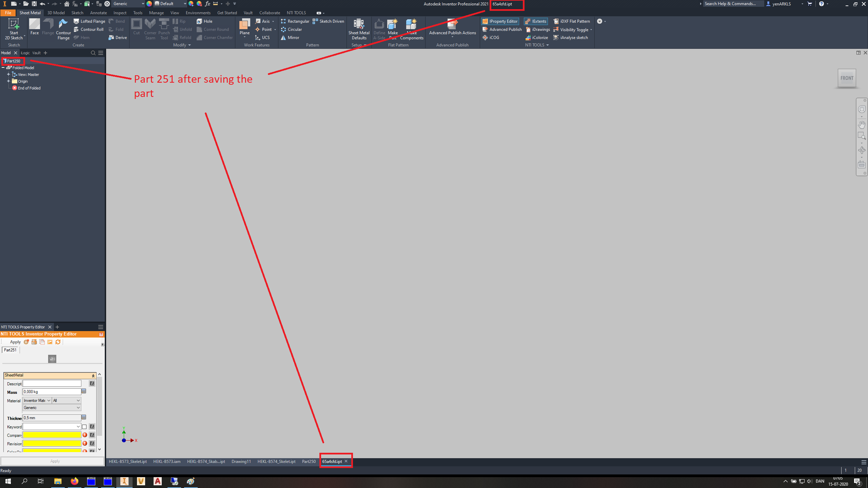Click inside the Mass value field
The image size is (868, 488).
pos(52,392)
